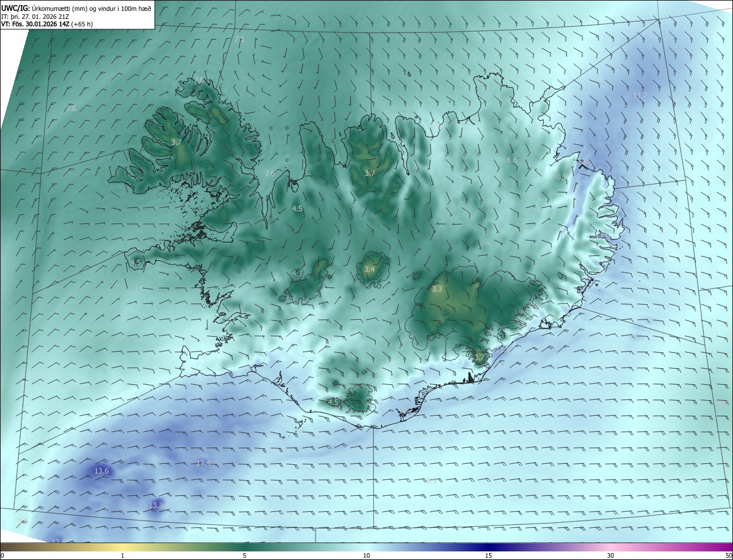Click the 10 tick on the color scale
This screenshot has height=560, width=733.
366,555
